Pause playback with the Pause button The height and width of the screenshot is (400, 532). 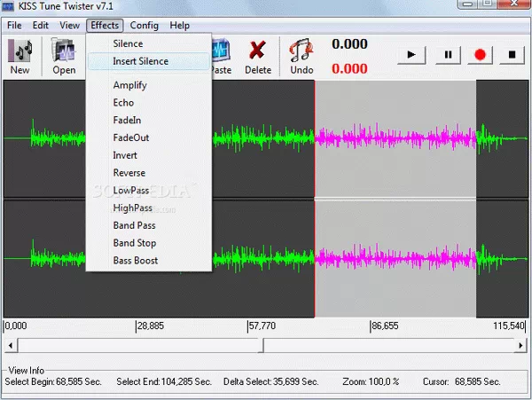(x=448, y=55)
